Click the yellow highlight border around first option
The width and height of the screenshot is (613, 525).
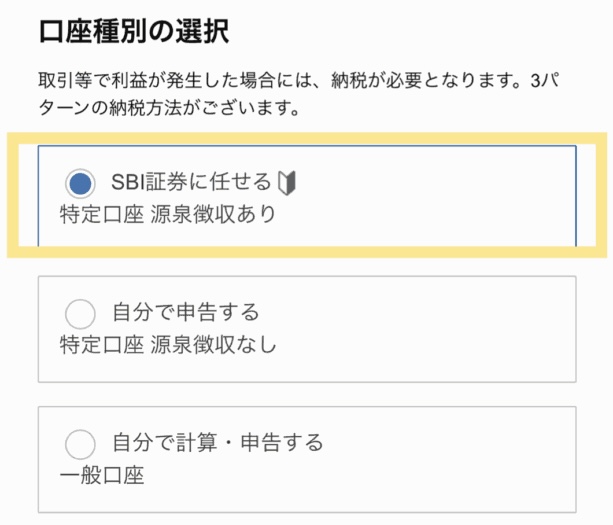coord(594,200)
